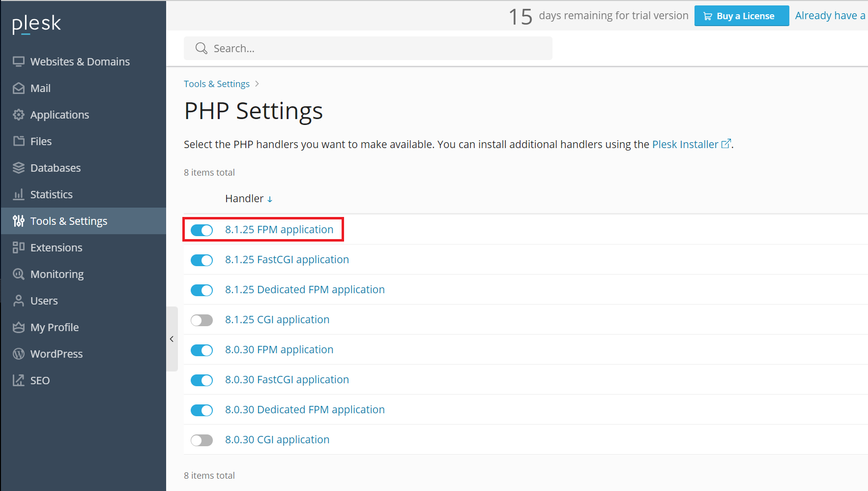868x491 pixels.
Task: Open Websites & Domains in sidebar
Action: 83,61
